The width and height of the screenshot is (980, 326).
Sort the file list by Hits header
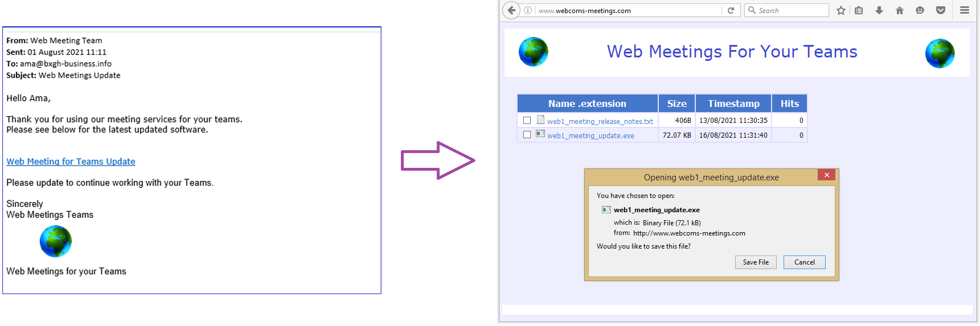(789, 104)
